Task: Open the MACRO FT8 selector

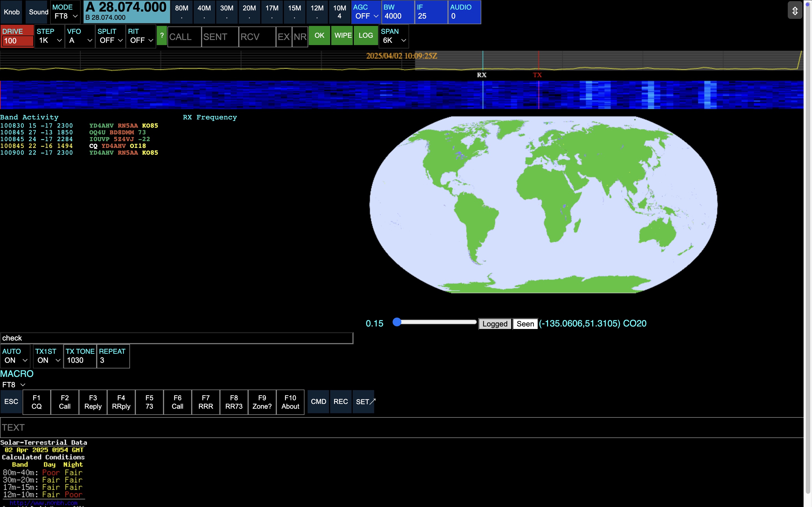Action: [14, 384]
